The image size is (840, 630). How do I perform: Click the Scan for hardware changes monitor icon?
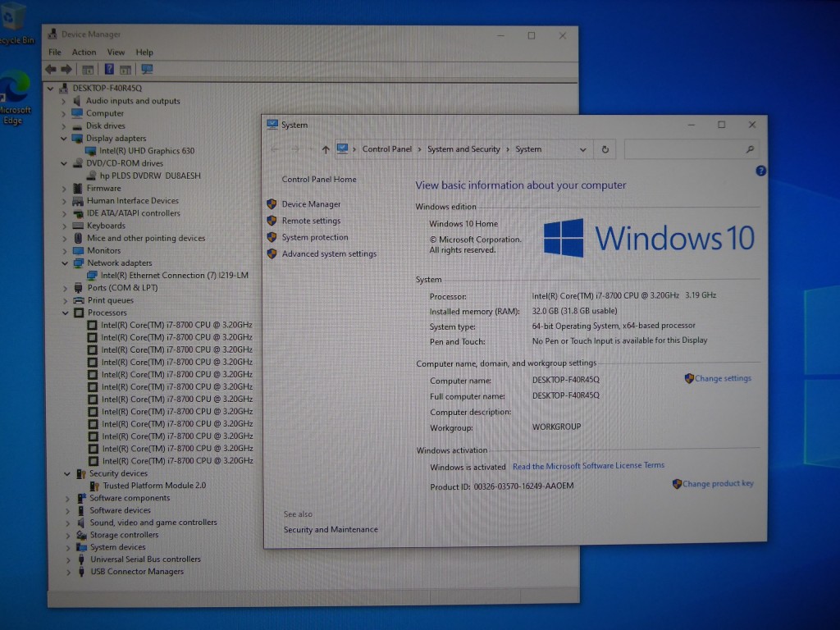tap(147, 69)
